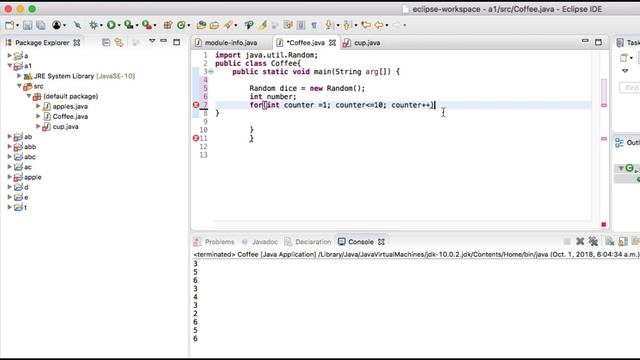Click the Run External Tools icon
Image resolution: width=640 pixels, height=360 pixels.
pyautogui.click(x=147, y=25)
